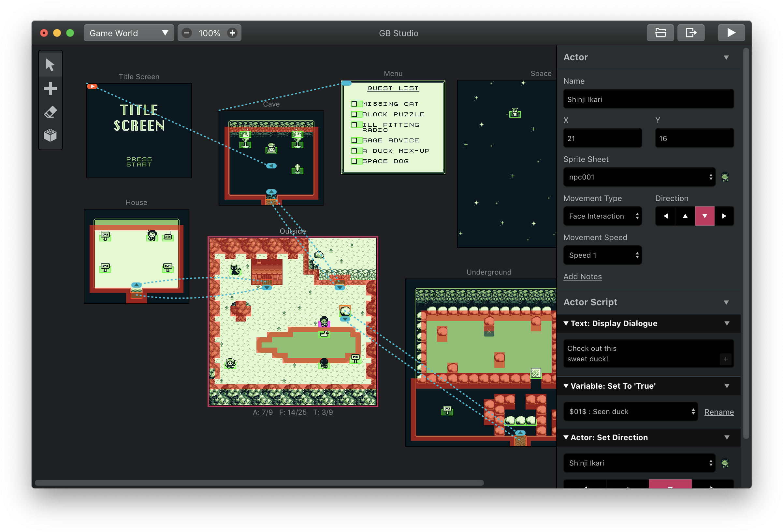Click the zoom in plus button
Viewport: 783px width, 532px height.
(x=232, y=33)
